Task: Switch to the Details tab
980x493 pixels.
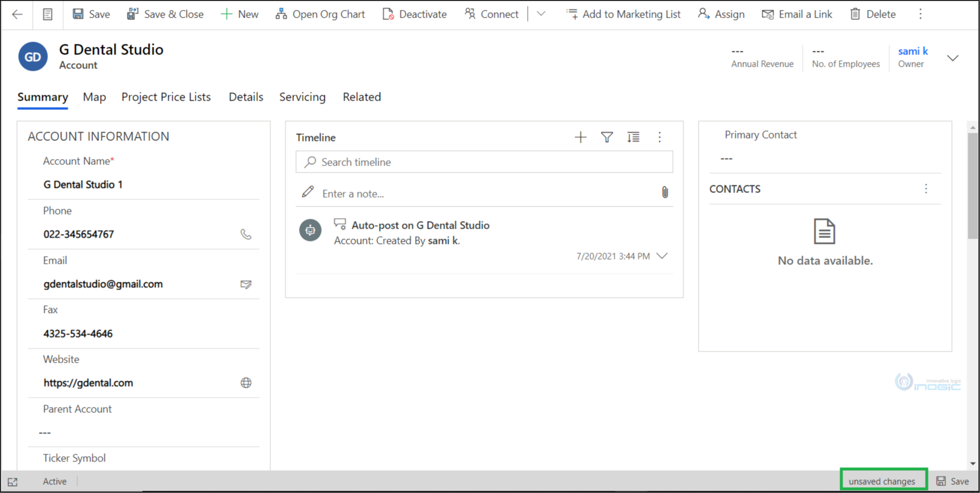Action: [x=246, y=97]
